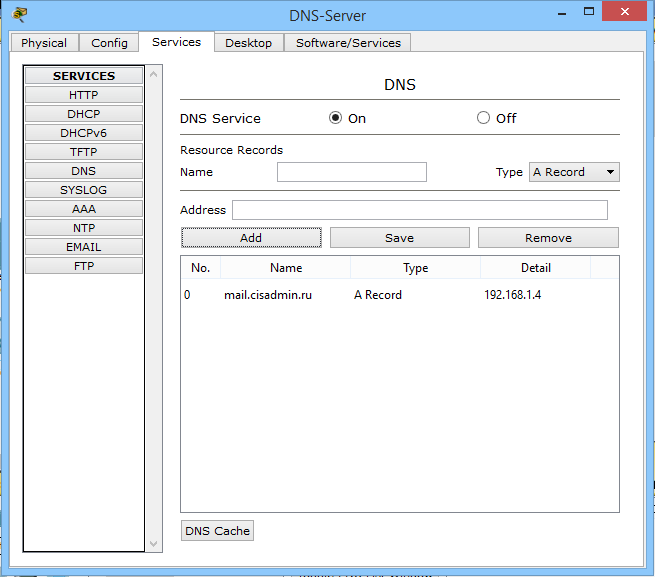Minimize the DNS-Server window

click(562, 13)
